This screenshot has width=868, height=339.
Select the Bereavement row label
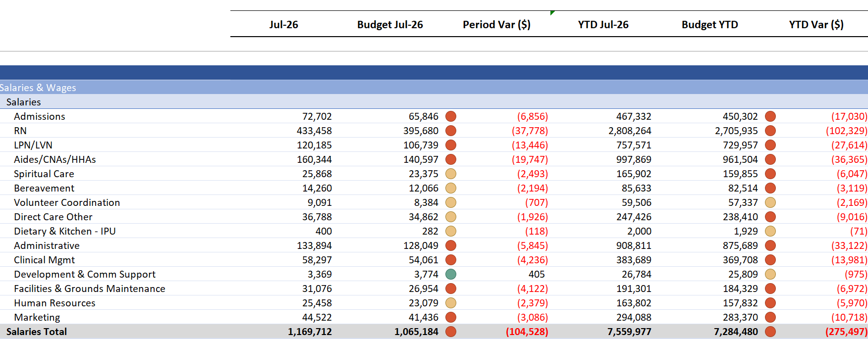tap(44, 188)
